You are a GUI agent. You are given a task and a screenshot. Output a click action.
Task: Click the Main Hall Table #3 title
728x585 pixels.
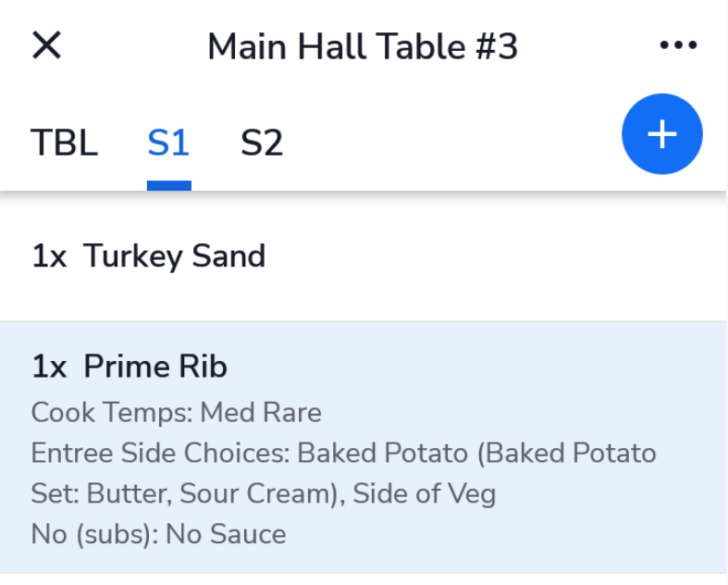(363, 46)
